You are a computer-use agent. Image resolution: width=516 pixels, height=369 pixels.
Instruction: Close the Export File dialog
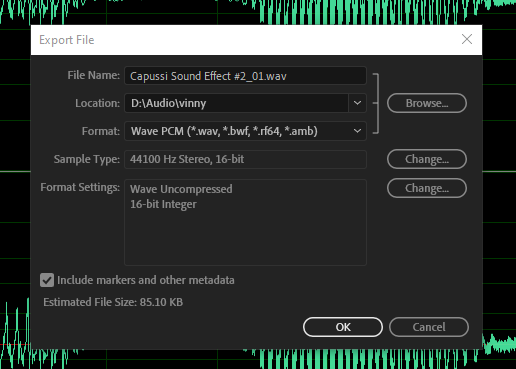pos(467,39)
